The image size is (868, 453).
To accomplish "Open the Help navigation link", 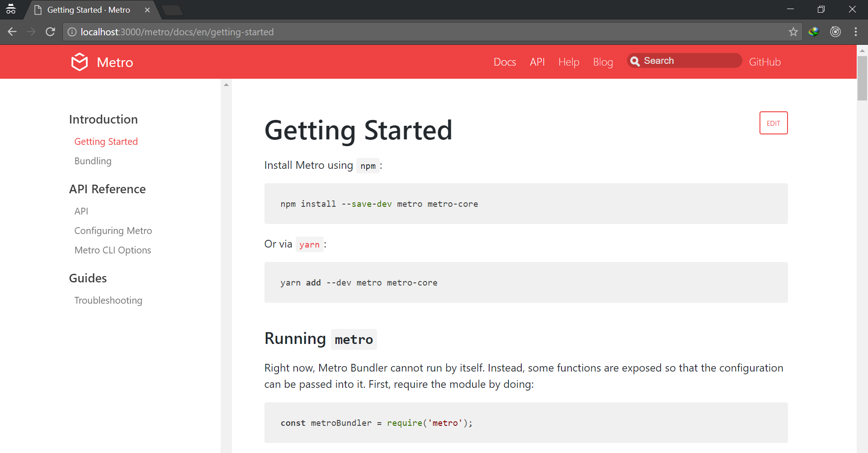I will (x=569, y=62).
